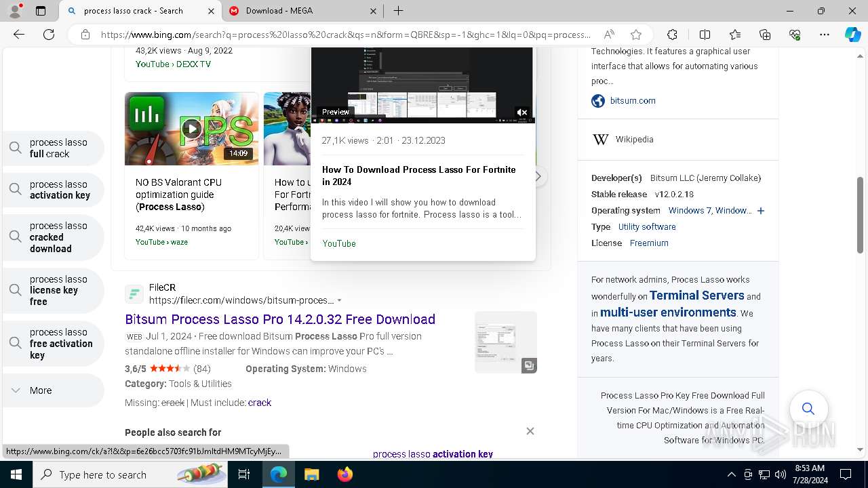
Task: Open the Favorites list icon
Action: (735, 35)
